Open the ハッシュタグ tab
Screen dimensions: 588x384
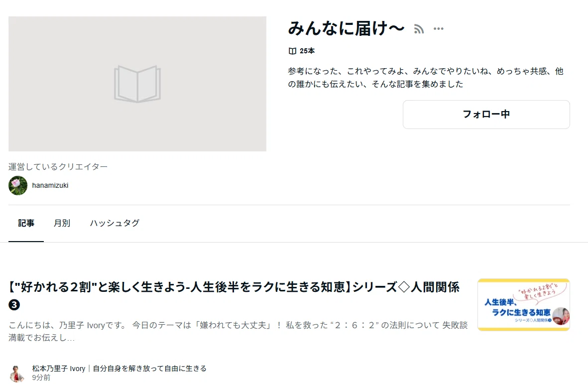[x=115, y=223]
